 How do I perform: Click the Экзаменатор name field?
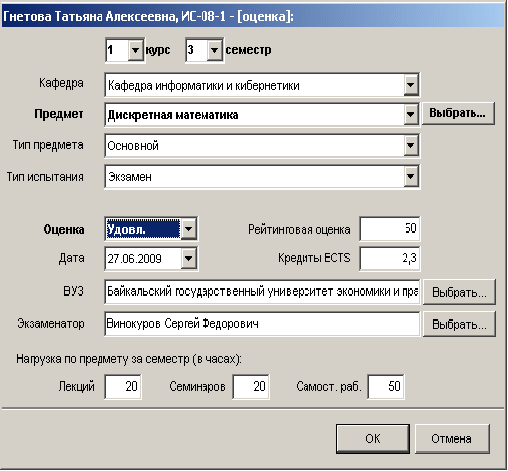pos(262,324)
